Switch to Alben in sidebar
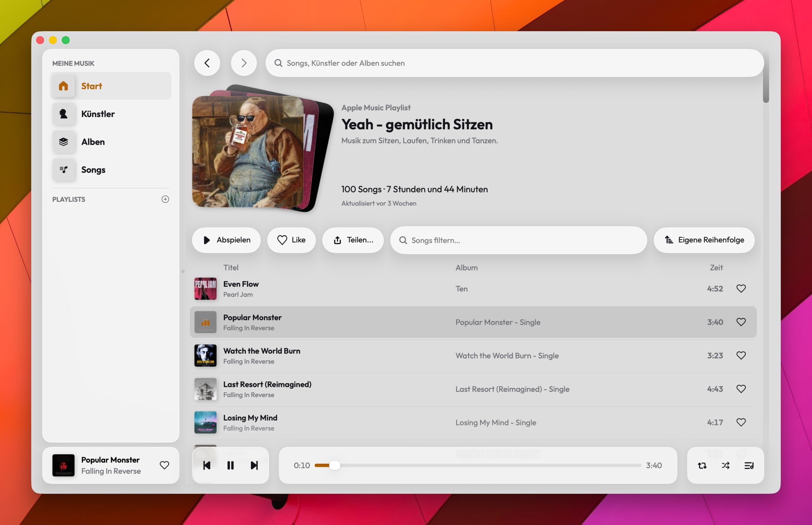The width and height of the screenshot is (812, 525). pos(93,142)
